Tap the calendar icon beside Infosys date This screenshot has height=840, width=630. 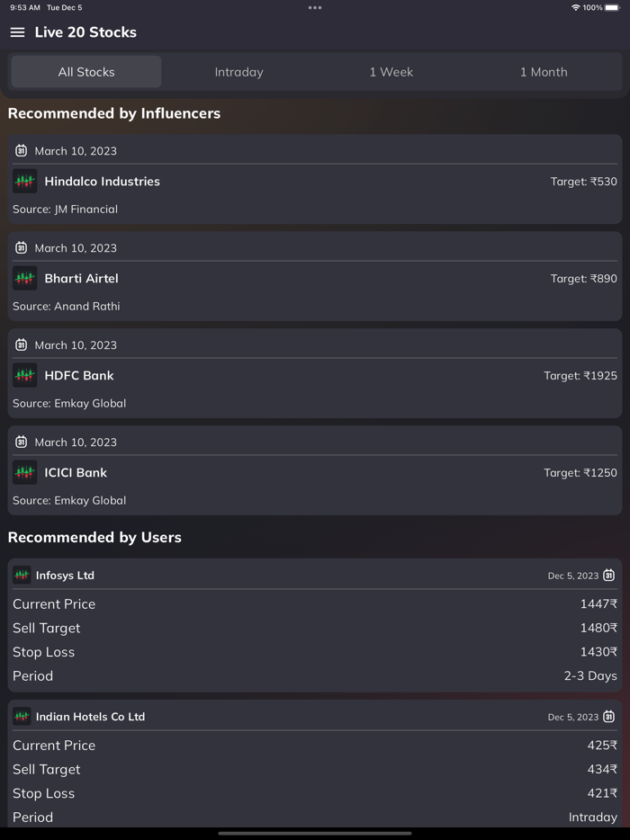tap(609, 576)
